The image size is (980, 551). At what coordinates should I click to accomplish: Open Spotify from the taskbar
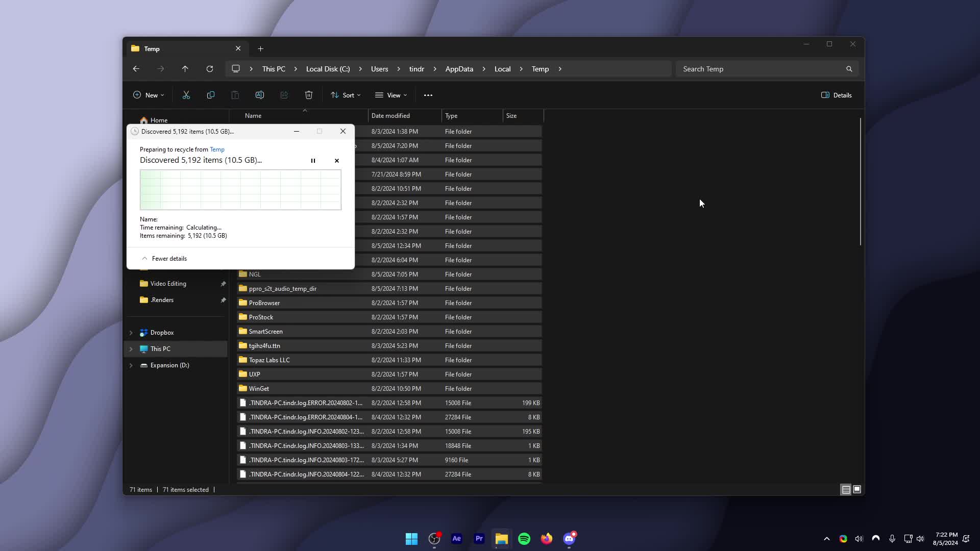point(524,539)
